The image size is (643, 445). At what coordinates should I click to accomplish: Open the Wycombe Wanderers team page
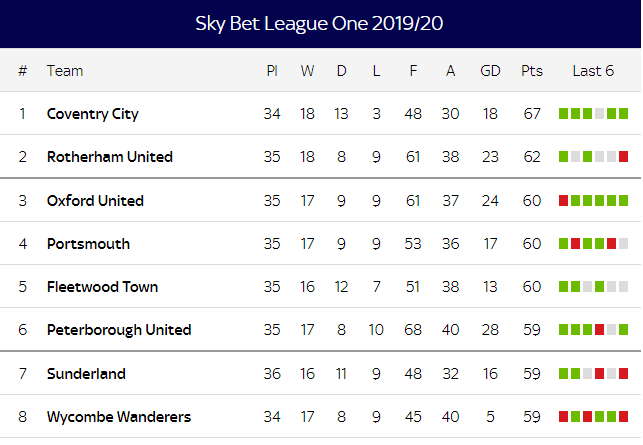click(x=119, y=417)
